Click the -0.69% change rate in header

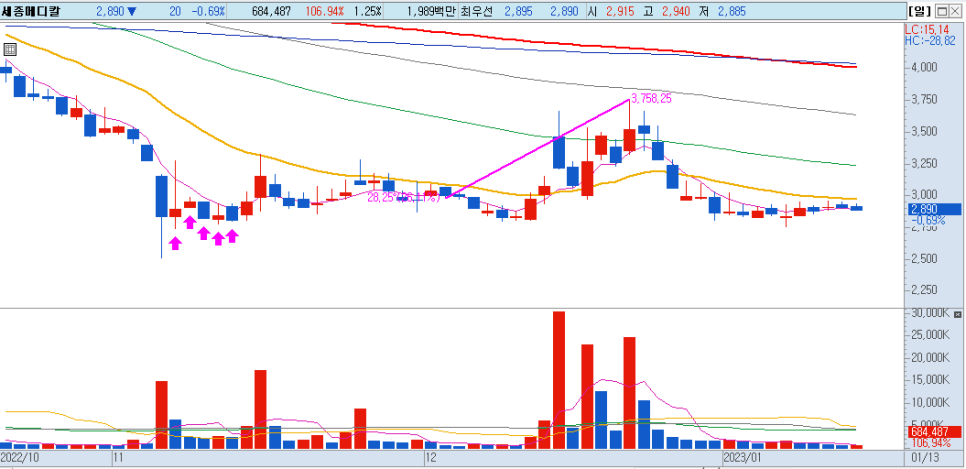click(x=208, y=11)
